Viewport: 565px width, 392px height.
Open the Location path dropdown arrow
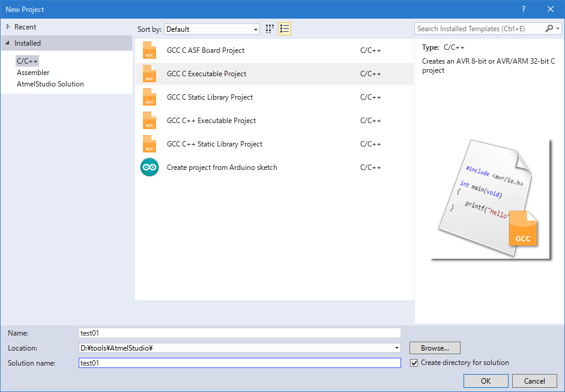tap(397, 348)
